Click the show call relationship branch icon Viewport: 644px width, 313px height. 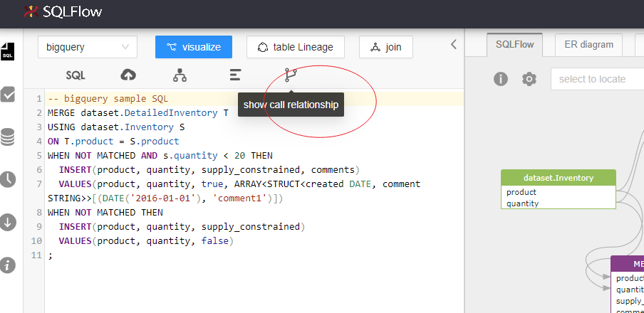(291, 75)
